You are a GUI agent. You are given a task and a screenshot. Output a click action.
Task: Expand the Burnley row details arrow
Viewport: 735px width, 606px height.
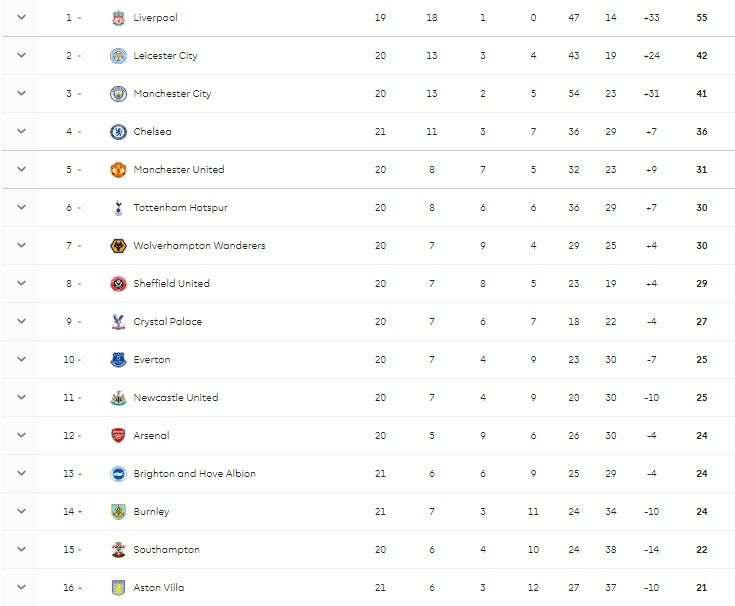click(21, 511)
